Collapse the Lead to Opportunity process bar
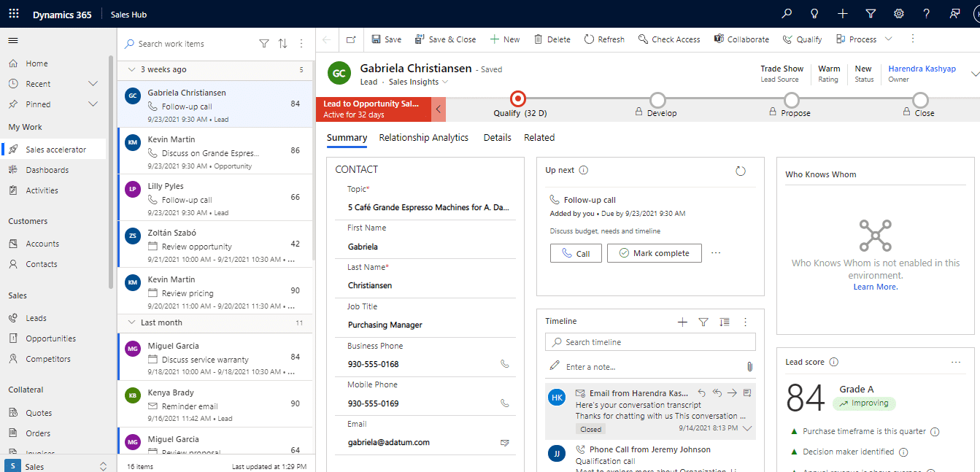 (439, 109)
